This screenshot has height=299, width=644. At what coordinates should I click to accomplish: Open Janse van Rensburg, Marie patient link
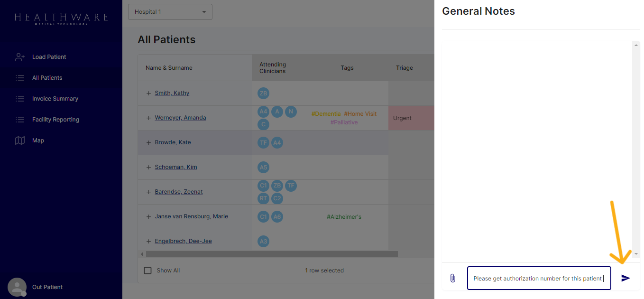pyautogui.click(x=191, y=216)
